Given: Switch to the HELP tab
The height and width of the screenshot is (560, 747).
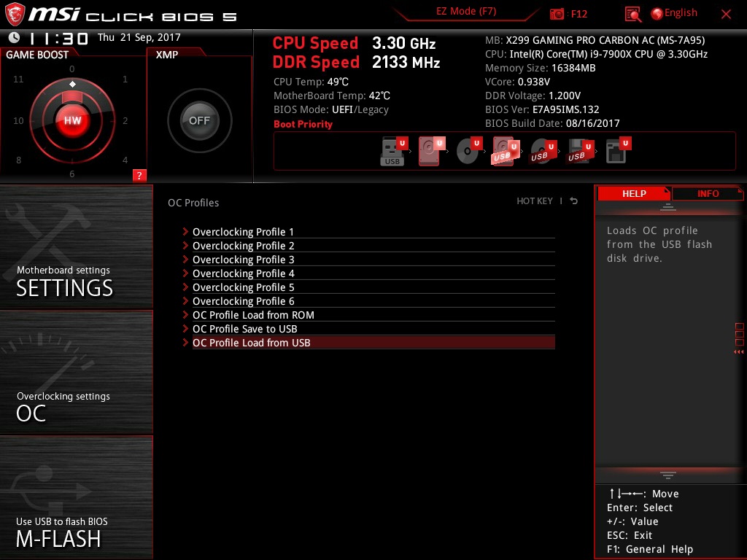Looking at the screenshot, I should pos(634,193).
